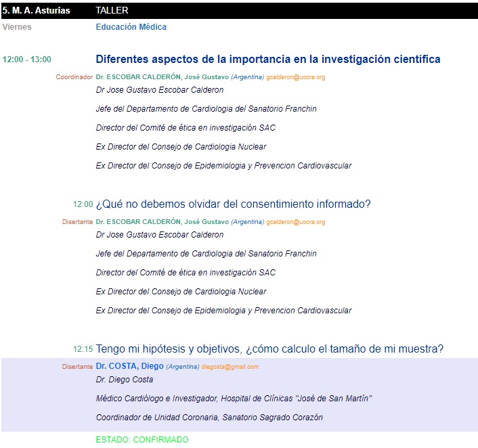Click the "Coordinador" role label
This screenshot has width=478, height=448.
74,76
